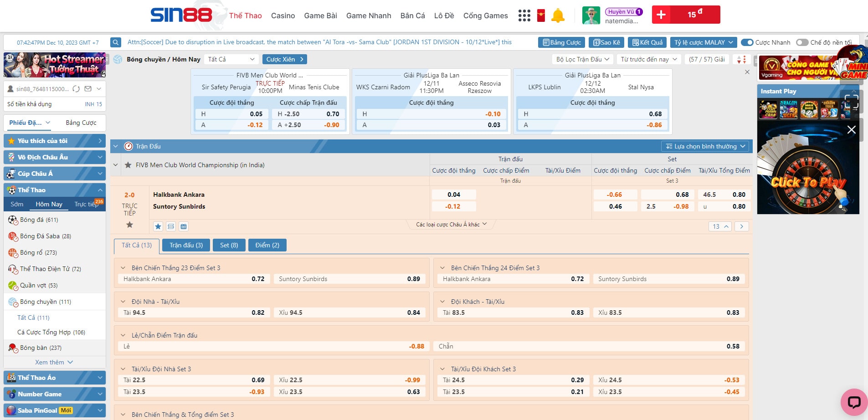This screenshot has width=868, height=420.
Task: Click the red plus deposit icon
Action: tap(661, 15)
